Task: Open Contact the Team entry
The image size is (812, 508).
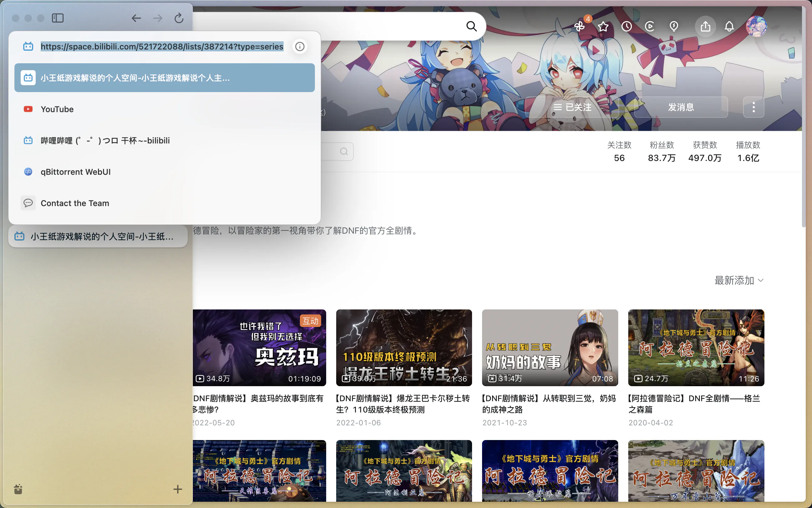Action: click(x=75, y=203)
